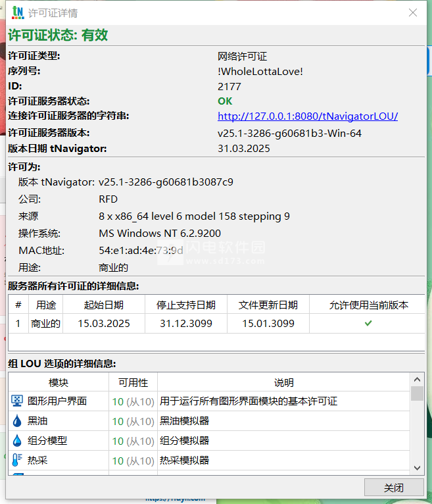
Task: Click the green checkmark in license table
Action: point(368,323)
